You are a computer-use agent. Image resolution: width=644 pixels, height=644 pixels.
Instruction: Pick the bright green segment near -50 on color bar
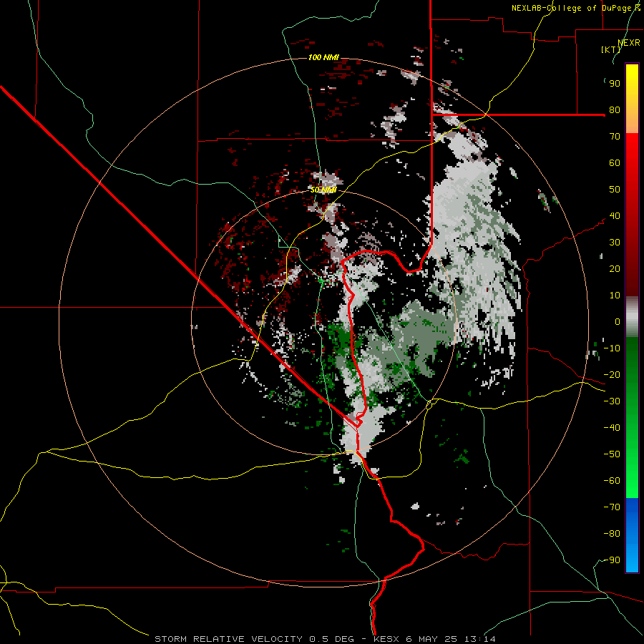[632, 456]
